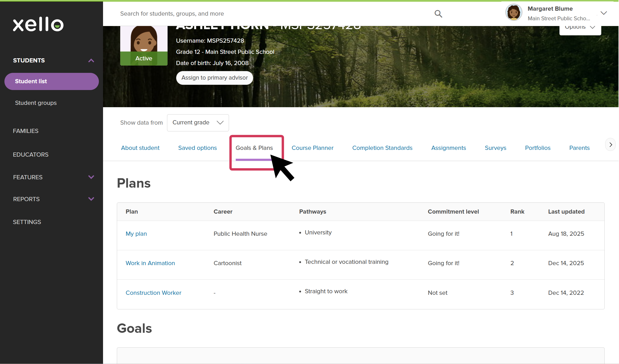
Task: Go to Student groups in sidebar
Action: 36,103
